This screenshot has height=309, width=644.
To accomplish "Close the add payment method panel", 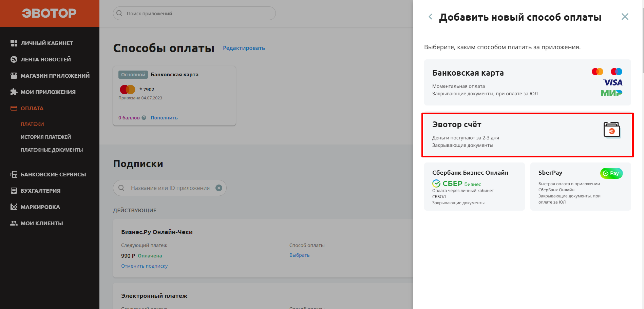I will [x=625, y=17].
